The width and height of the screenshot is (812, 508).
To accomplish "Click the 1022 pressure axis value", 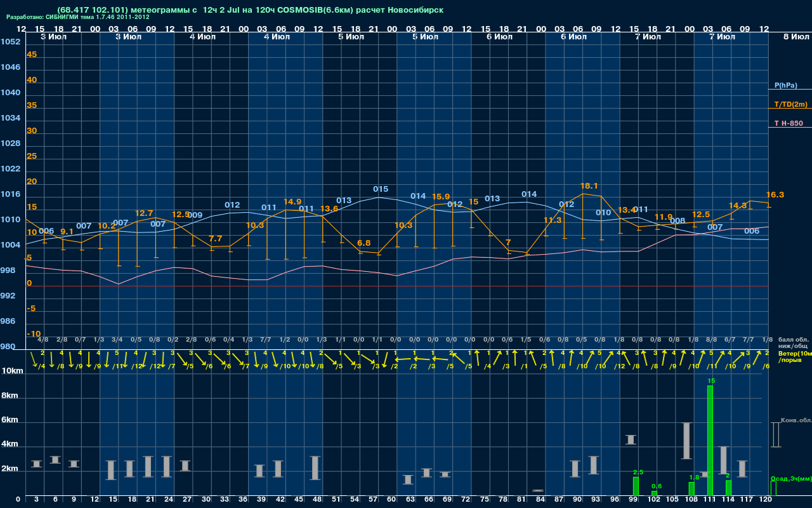I will [x=10, y=169].
